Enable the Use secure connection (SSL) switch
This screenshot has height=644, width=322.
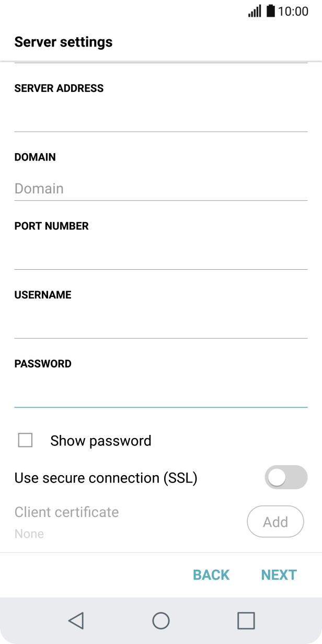(285, 477)
